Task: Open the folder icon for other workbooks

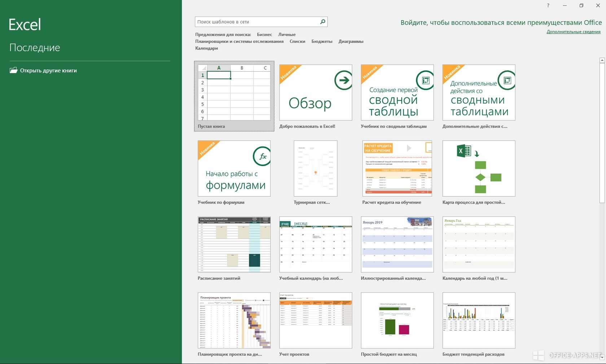Action: click(x=13, y=70)
